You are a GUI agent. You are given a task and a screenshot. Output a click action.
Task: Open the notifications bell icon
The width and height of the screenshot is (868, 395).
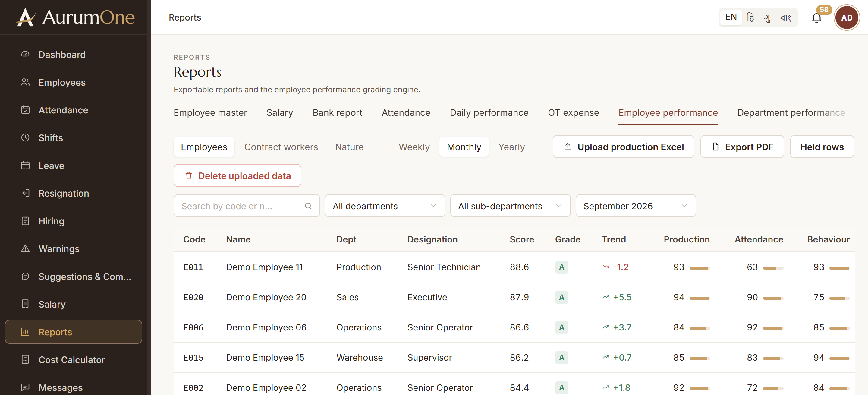pyautogui.click(x=816, y=18)
